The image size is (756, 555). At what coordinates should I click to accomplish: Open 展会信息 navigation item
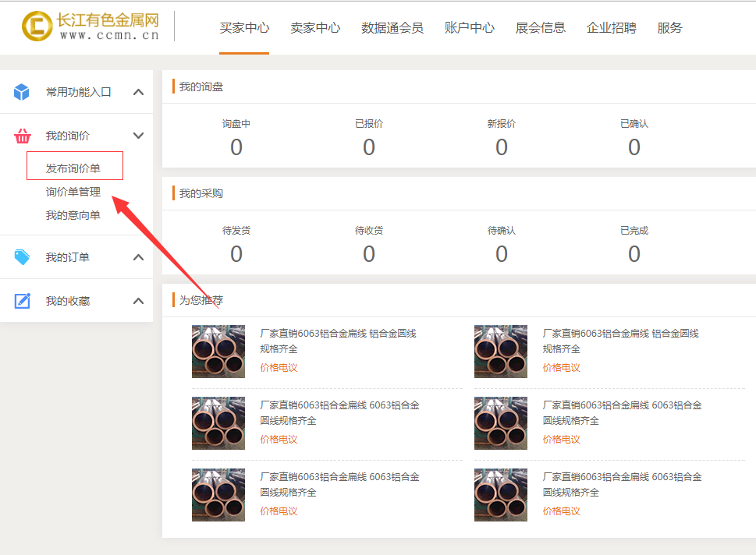[x=541, y=28]
